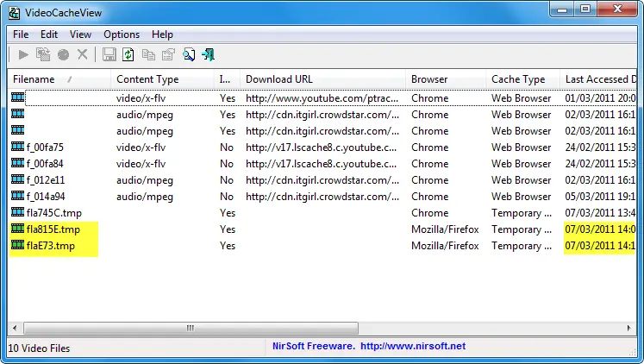Click the audio/mpeg cell in f_012e11 row

tap(145, 180)
